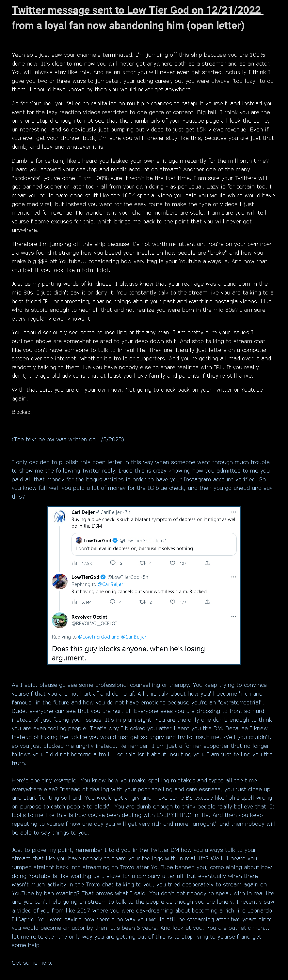The image size is (288, 980).
Task: Open the more options menu on Carl's tweet
Action: (233, 512)
